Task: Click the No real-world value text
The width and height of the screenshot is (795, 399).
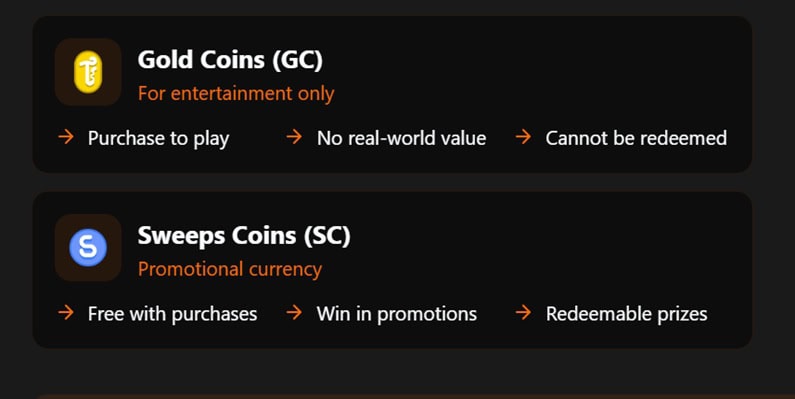Action: click(x=402, y=138)
